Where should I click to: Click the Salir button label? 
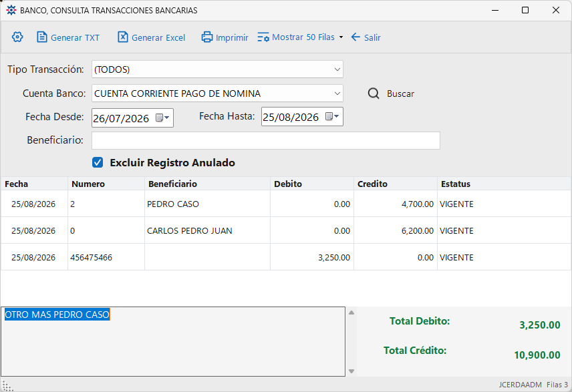(372, 37)
